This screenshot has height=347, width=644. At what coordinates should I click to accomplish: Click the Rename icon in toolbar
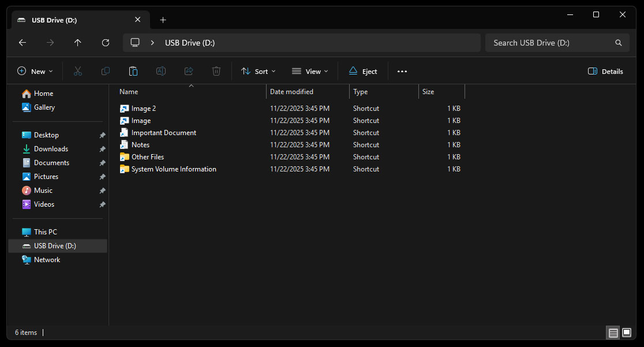[161, 71]
